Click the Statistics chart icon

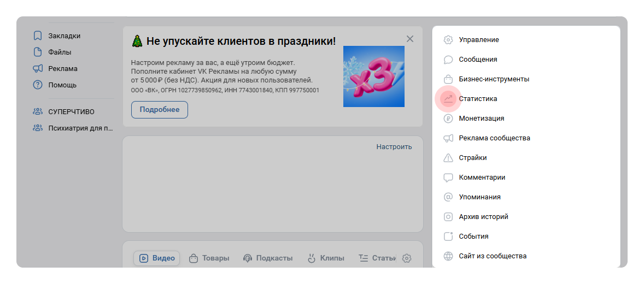(448, 99)
